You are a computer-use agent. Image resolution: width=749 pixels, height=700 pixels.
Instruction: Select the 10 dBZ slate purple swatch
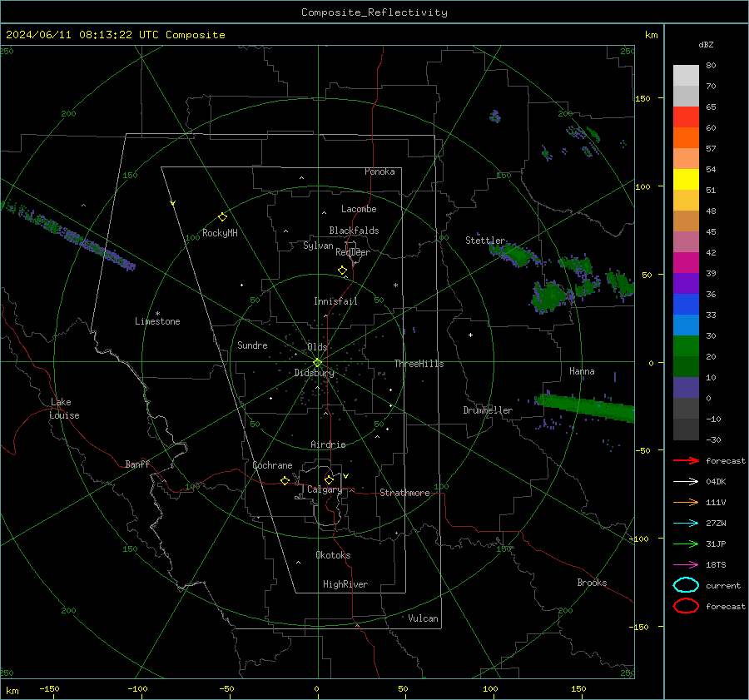[x=686, y=388]
